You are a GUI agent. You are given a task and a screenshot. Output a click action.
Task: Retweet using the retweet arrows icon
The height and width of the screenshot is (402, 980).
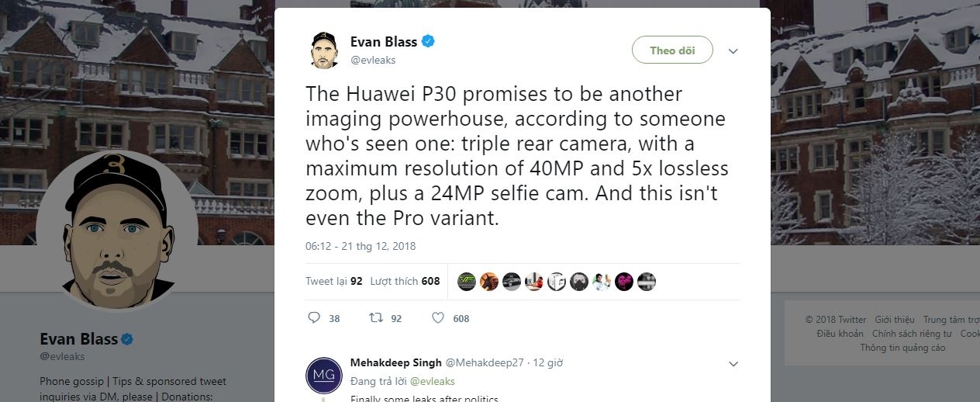click(375, 317)
